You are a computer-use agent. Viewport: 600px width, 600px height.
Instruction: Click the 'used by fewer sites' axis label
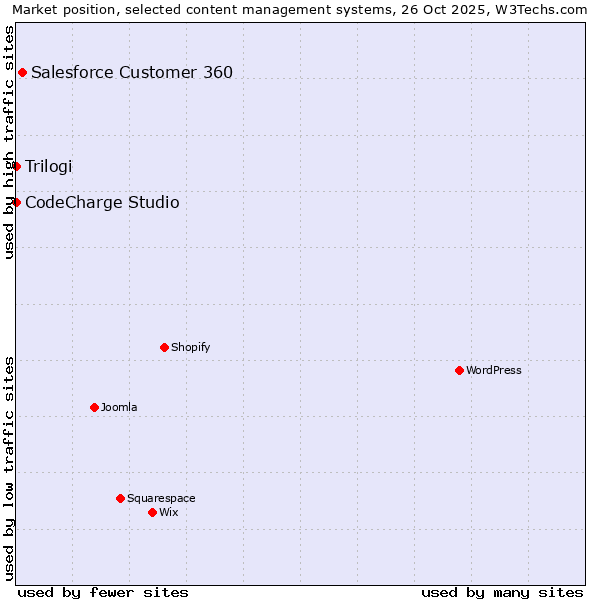click(x=103, y=592)
